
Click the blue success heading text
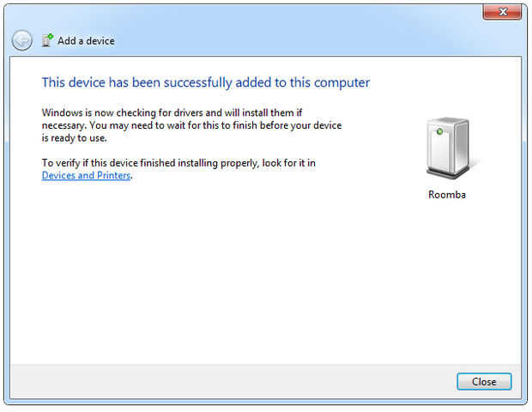tap(206, 83)
